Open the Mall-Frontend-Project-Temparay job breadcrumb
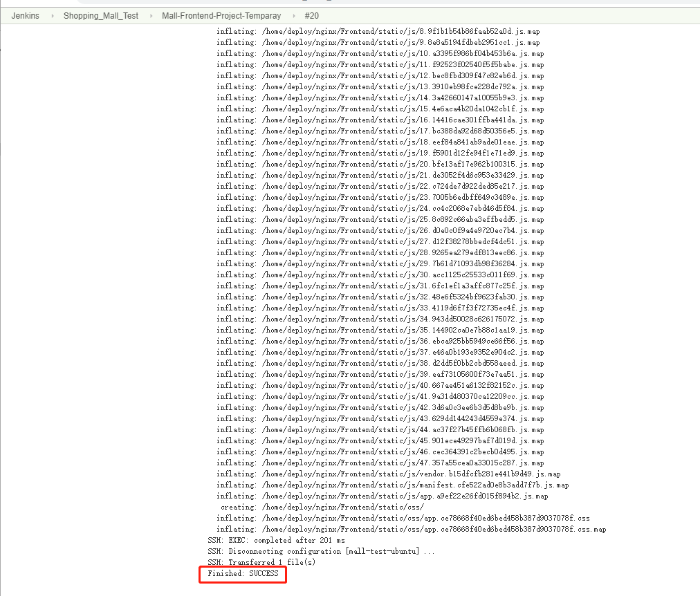 point(221,15)
